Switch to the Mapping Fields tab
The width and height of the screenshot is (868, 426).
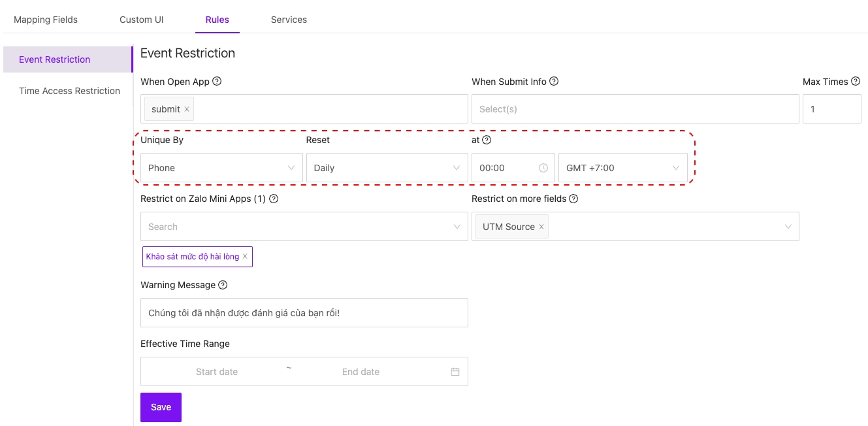click(46, 20)
